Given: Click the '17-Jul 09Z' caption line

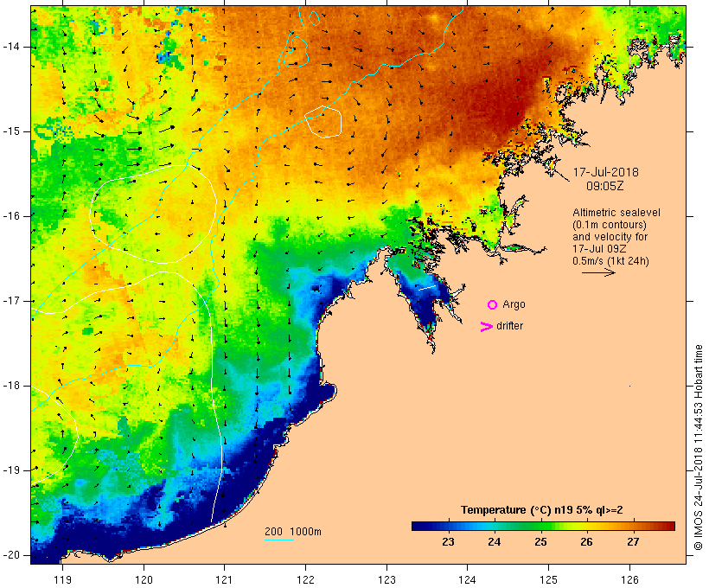Looking at the screenshot, I should click(x=599, y=249).
